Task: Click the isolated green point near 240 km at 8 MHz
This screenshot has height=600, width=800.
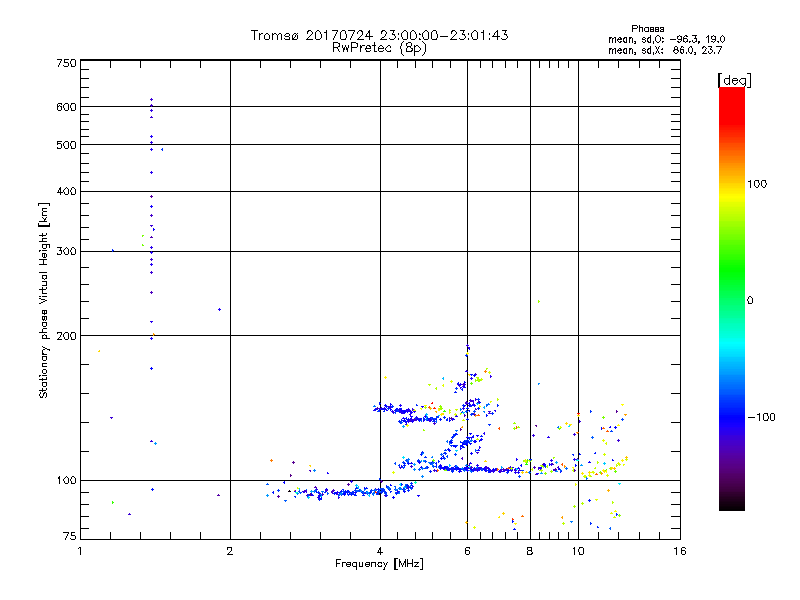Action: tap(539, 302)
